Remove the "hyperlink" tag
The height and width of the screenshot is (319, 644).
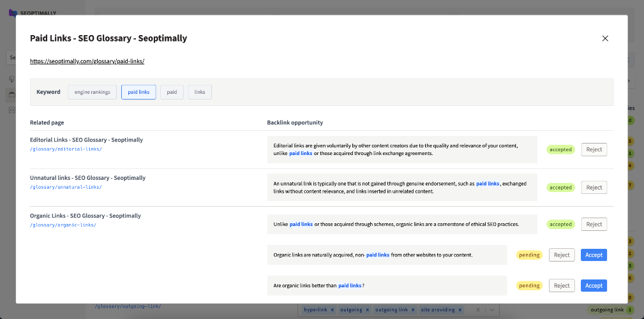click(x=333, y=309)
